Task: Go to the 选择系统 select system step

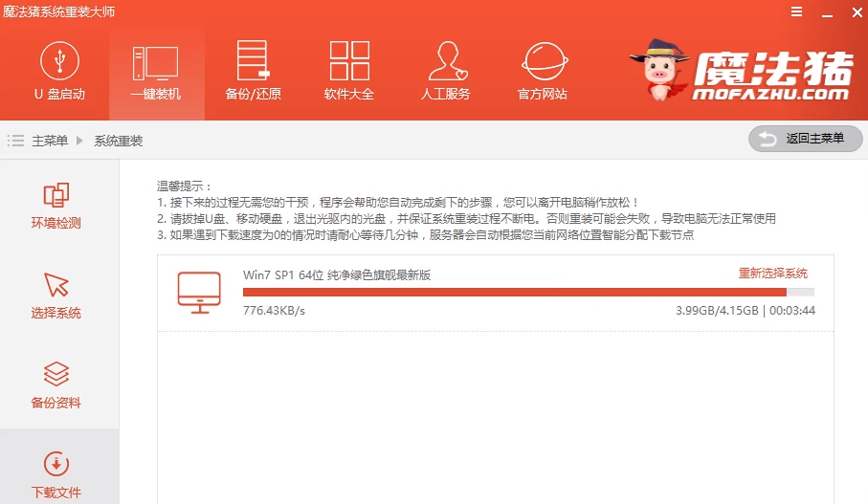Action: [56, 296]
